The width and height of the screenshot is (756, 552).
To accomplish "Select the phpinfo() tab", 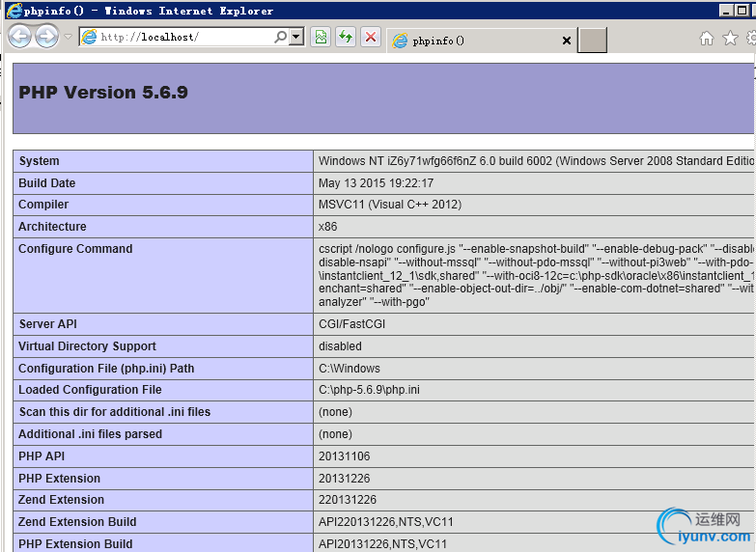I will (x=481, y=41).
